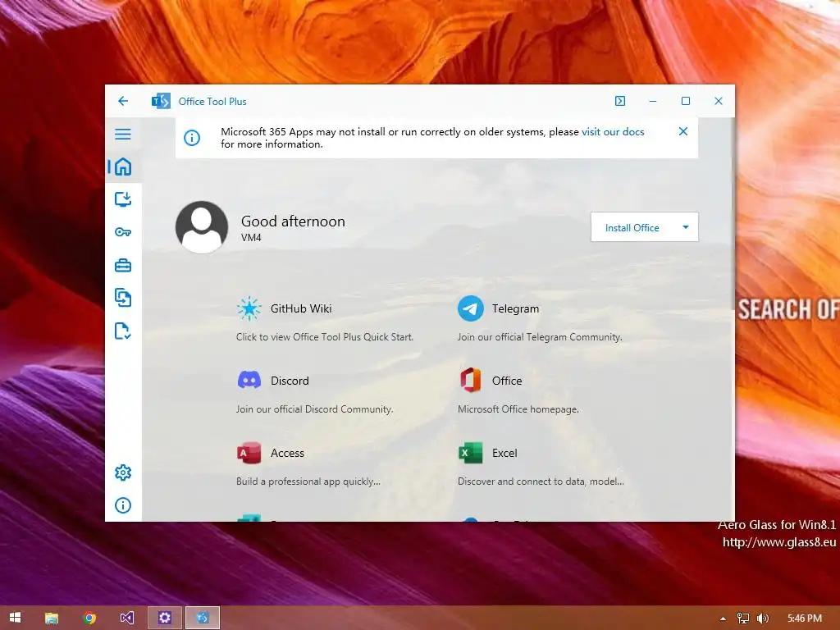Viewport: 840px width, 630px height.
Task: Click 'Build a professional app quickly...' text
Action: (x=308, y=482)
